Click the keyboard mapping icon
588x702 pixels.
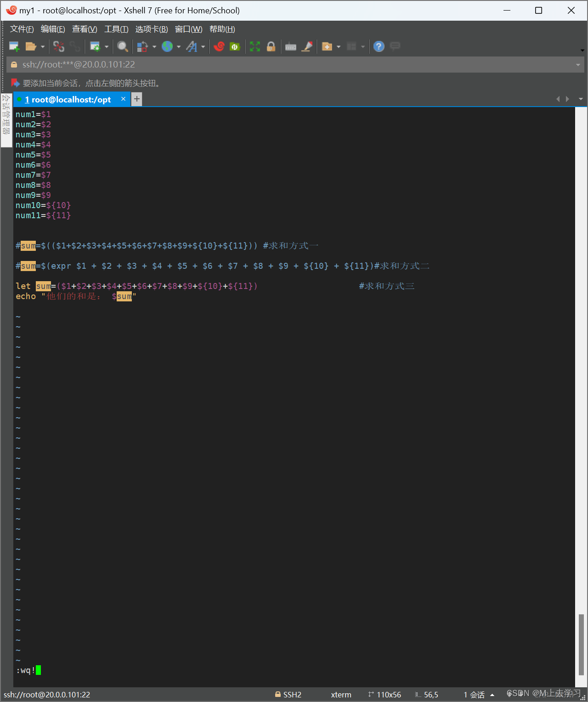pos(291,46)
